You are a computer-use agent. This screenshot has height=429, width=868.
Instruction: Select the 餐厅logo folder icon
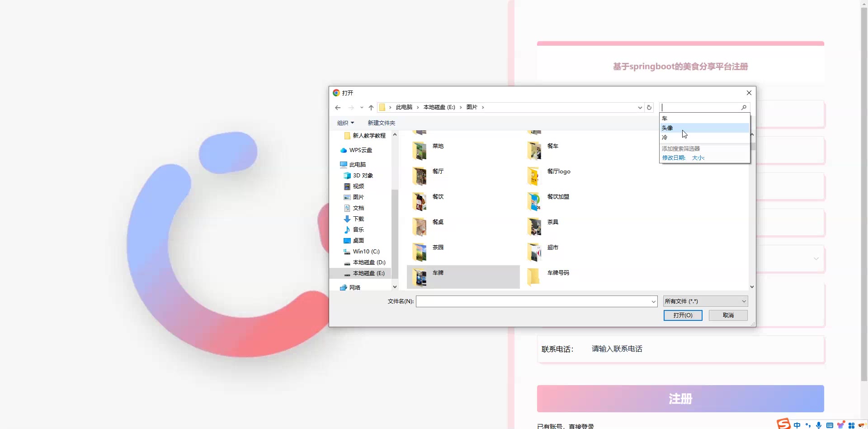pyautogui.click(x=534, y=176)
